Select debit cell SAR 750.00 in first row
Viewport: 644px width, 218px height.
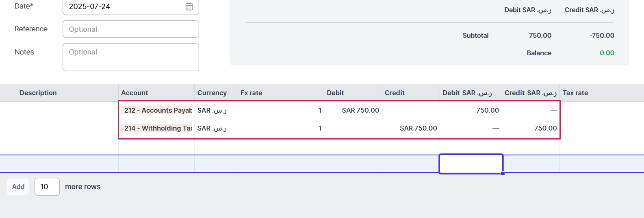pyautogui.click(x=353, y=110)
